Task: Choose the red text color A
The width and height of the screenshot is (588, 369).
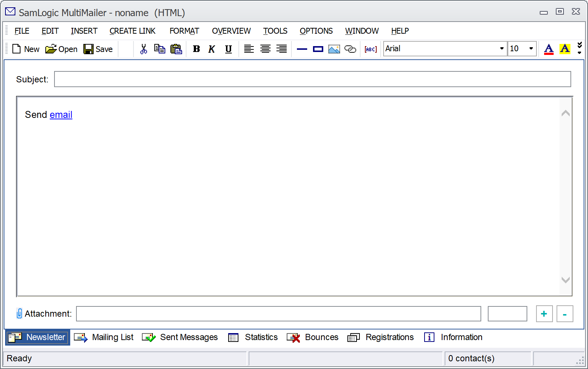Action: click(x=549, y=49)
